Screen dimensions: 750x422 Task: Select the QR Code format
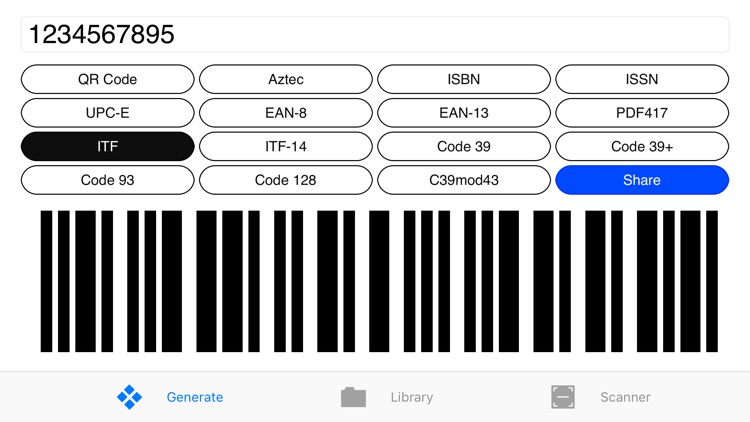(x=108, y=79)
